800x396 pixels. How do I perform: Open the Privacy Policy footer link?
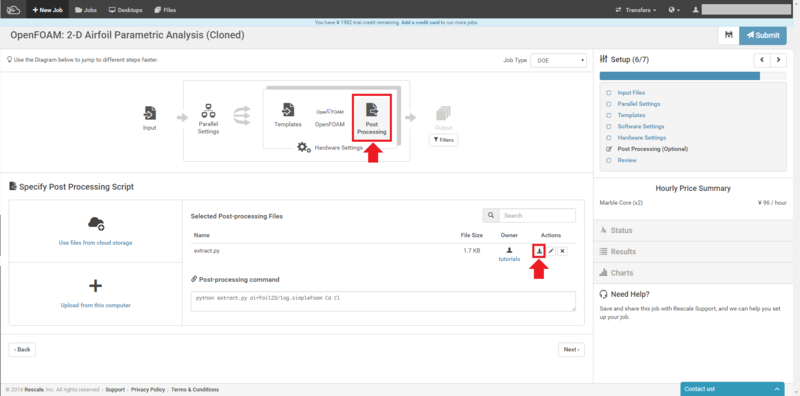click(148, 389)
